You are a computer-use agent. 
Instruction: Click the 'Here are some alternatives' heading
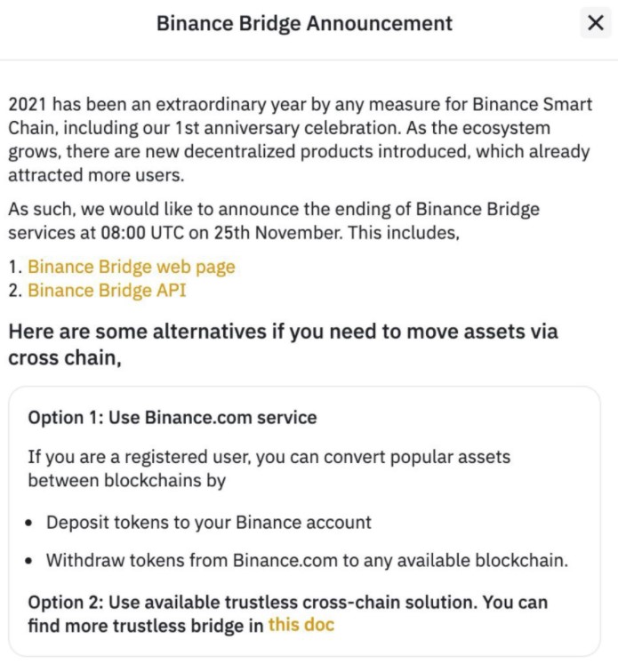coord(283,344)
